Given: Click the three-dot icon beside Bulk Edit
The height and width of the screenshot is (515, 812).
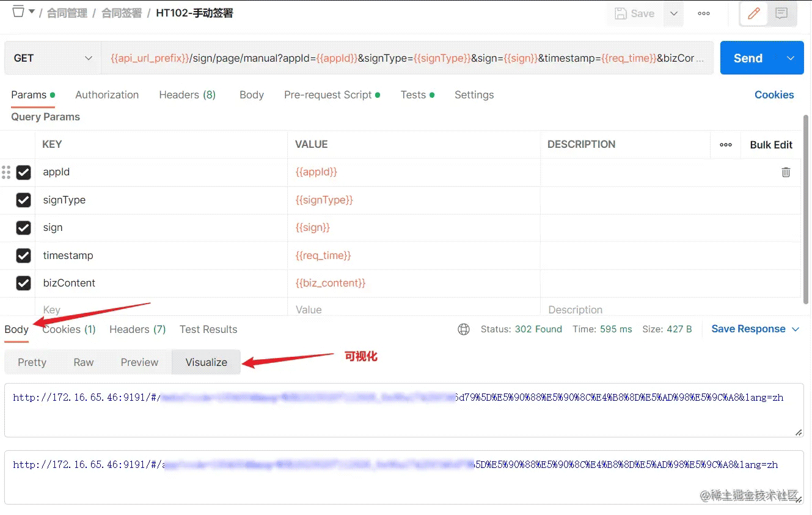Looking at the screenshot, I should point(726,144).
